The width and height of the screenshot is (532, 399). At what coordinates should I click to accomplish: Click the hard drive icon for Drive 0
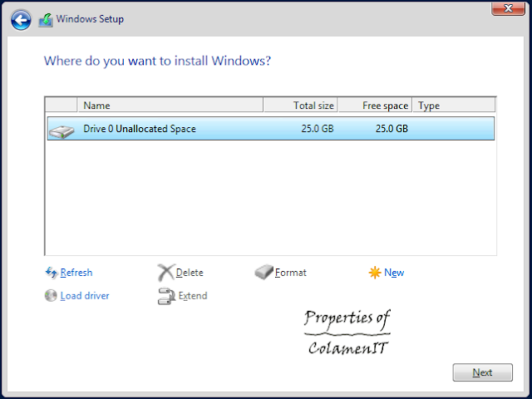(x=62, y=131)
